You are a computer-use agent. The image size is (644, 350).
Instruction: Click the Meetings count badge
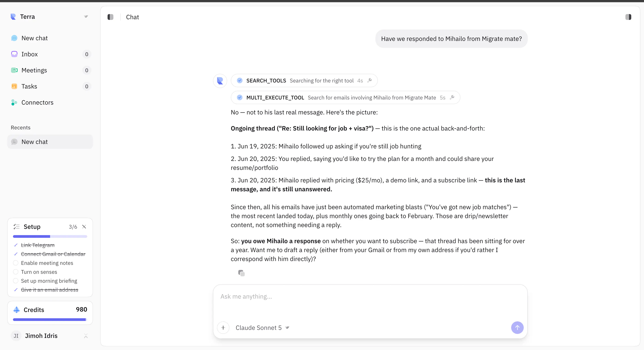point(87,70)
